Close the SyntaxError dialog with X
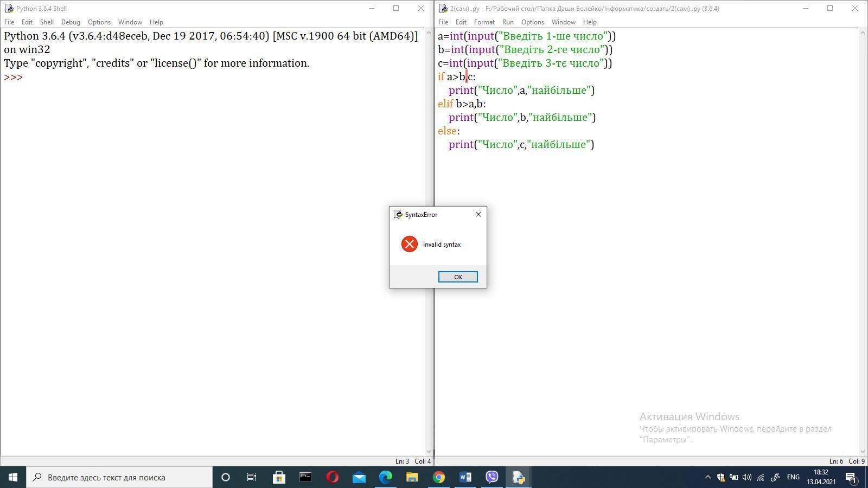Image resolution: width=868 pixels, height=488 pixels. click(x=478, y=214)
